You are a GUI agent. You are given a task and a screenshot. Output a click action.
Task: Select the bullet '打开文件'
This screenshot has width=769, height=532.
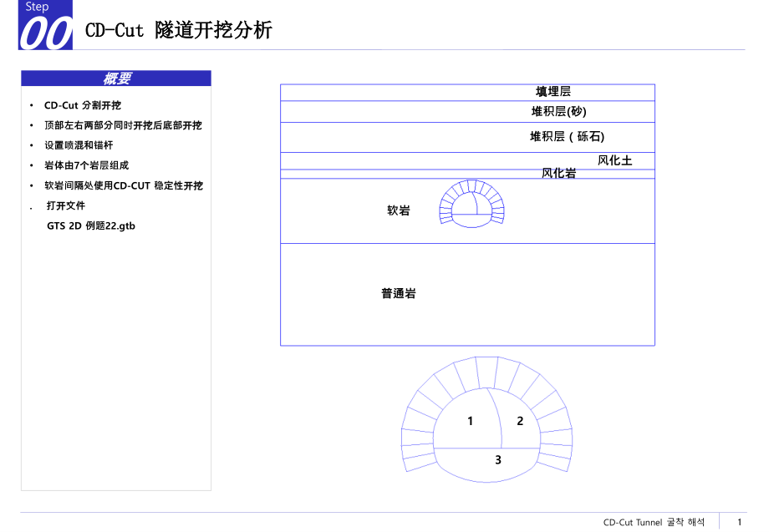(x=66, y=205)
